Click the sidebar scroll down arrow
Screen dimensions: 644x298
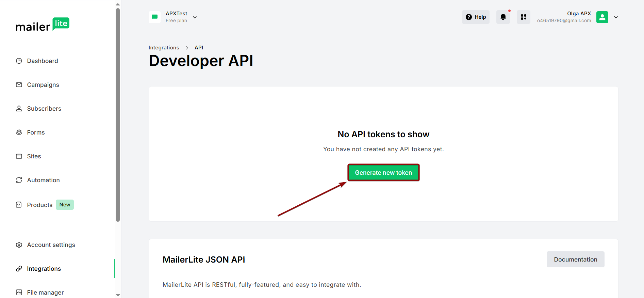coord(118,295)
